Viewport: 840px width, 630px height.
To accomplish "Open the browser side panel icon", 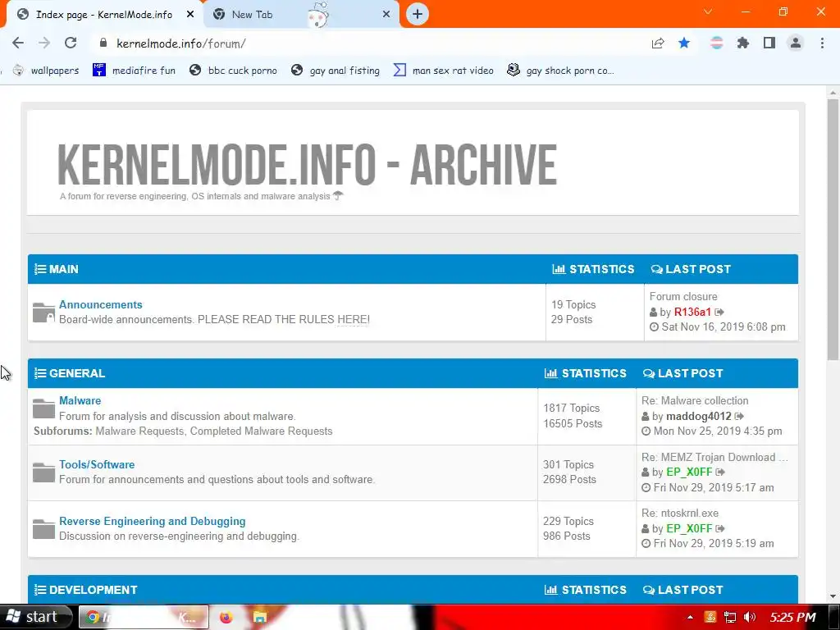I will 769,43.
